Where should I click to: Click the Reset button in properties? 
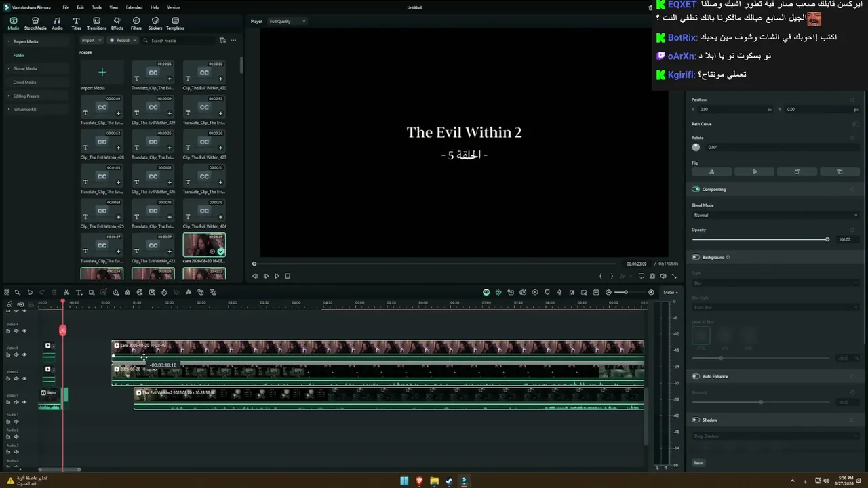pos(698,463)
